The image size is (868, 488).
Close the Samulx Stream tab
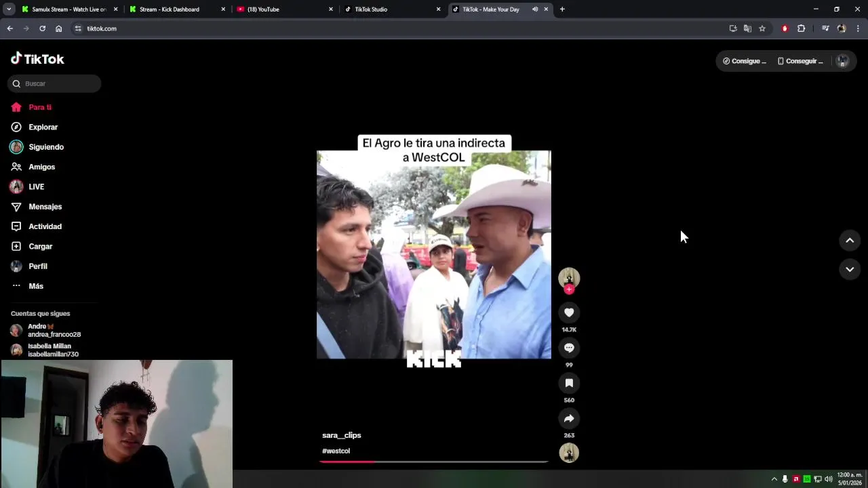[x=115, y=9]
